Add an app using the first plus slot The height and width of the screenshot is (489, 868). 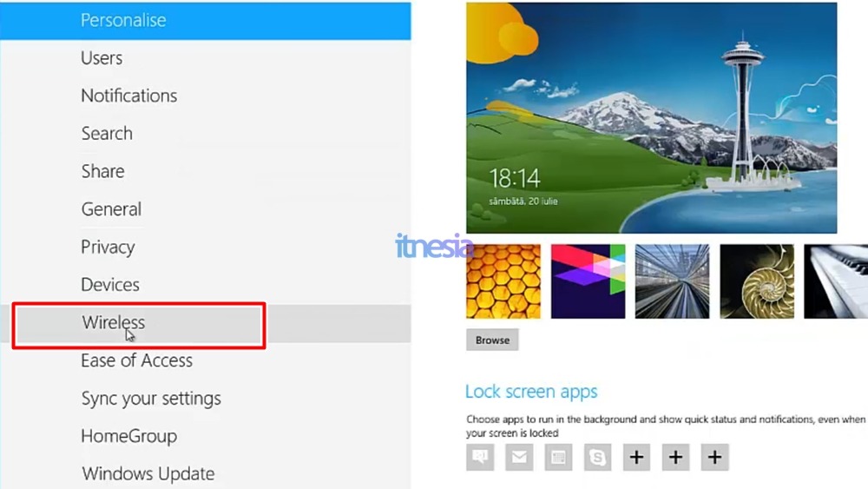tap(636, 457)
